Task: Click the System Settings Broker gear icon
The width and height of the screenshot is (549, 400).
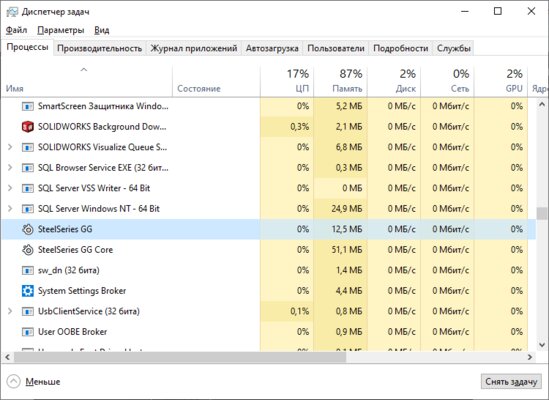Action: coord(28,291)
